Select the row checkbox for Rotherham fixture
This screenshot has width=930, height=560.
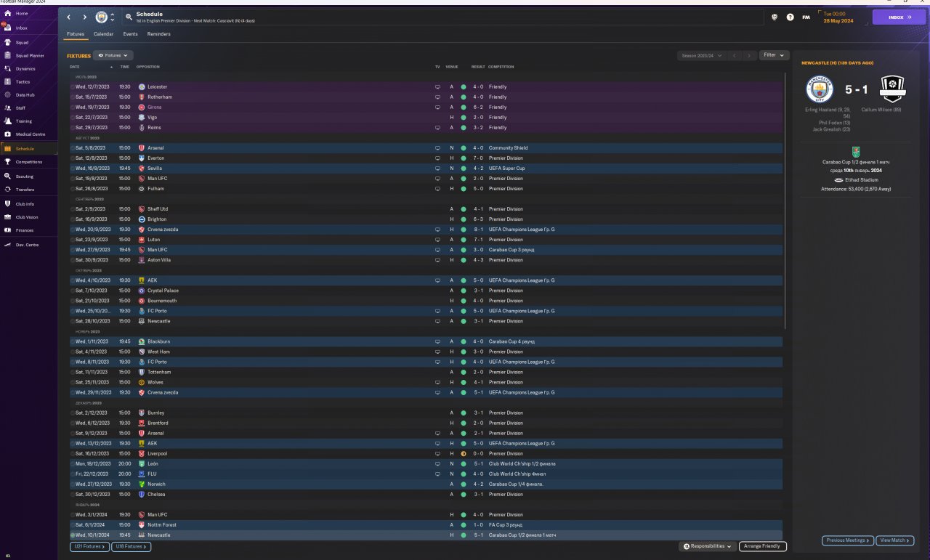pos(73,97)
